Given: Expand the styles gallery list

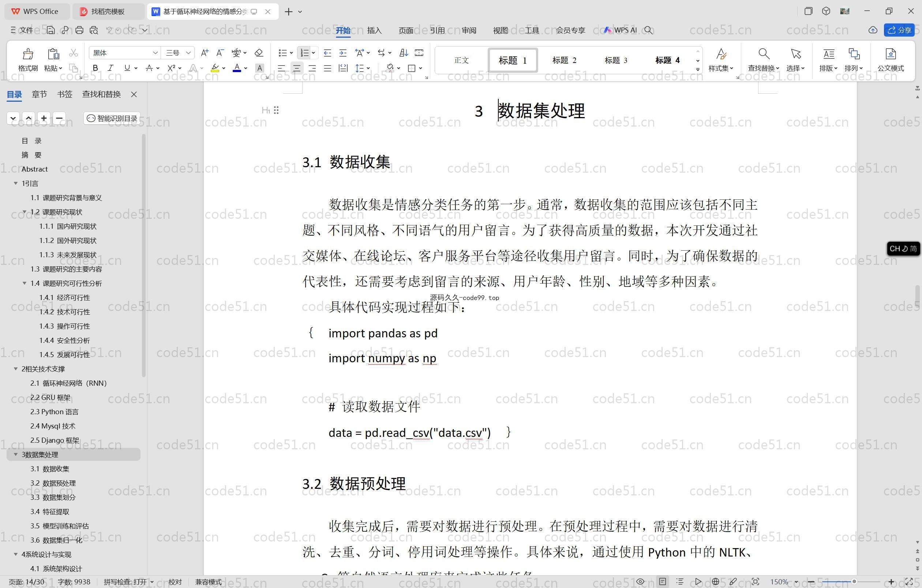Looking at the screenshot, I should point(698,69).
